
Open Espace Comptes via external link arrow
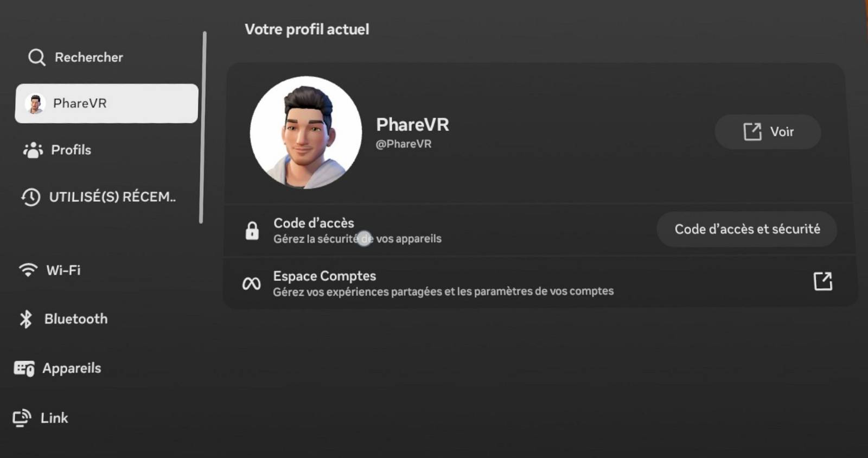coord(822,281)
